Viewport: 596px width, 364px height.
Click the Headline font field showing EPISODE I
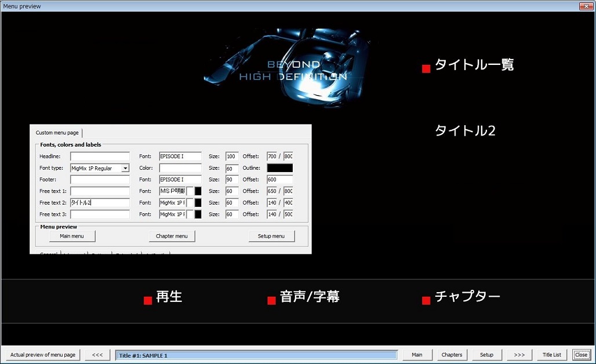[x=180, y=156]
